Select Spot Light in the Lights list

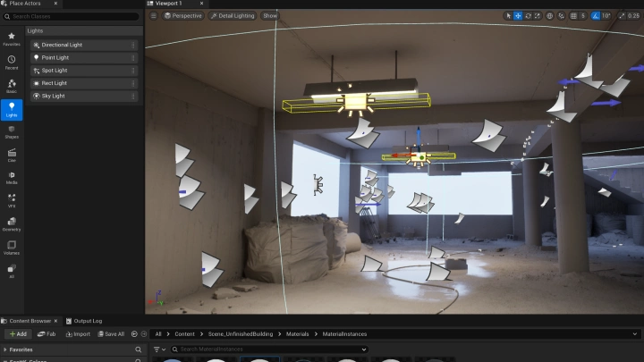[x=84, y=71]
